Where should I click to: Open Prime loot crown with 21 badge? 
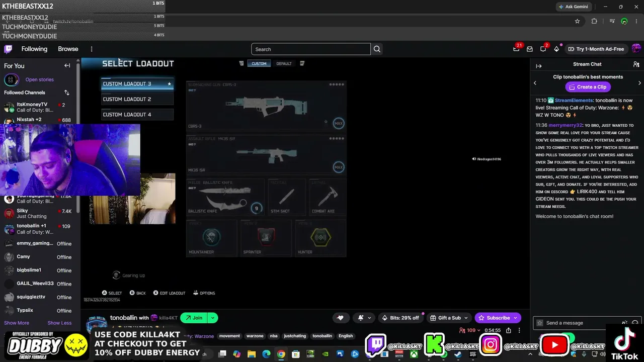tap(516, 49)
